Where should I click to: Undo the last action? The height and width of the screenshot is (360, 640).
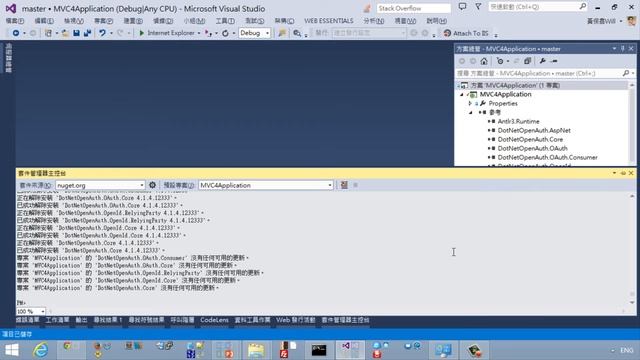pos(102,33)
